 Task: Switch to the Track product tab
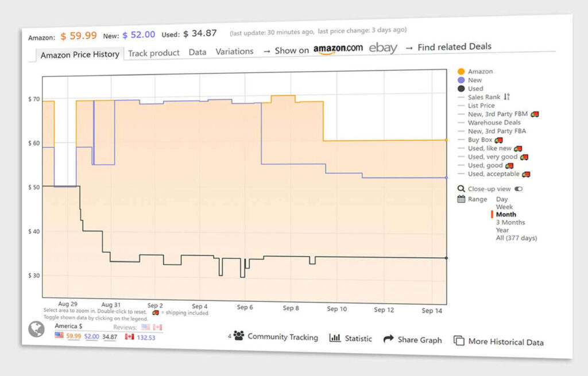click(154, 53)
